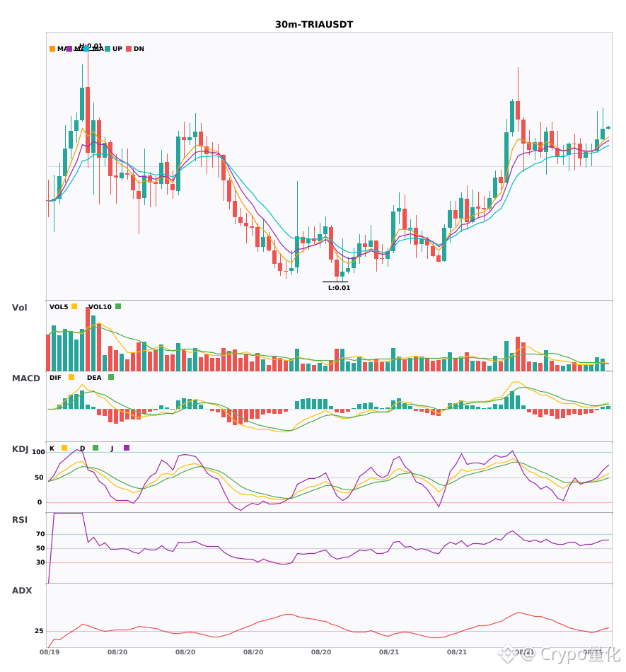
Task: Click the RSI panel label
Action: point(20,520)
